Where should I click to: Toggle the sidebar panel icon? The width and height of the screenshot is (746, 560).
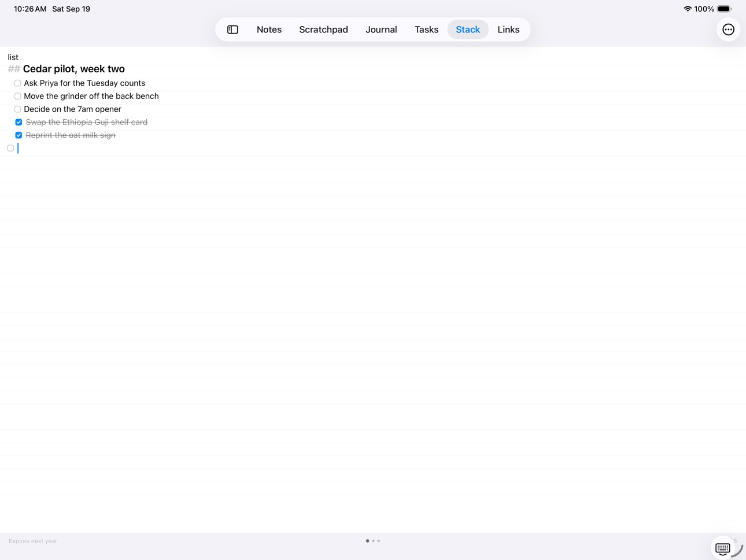(232, 30)
